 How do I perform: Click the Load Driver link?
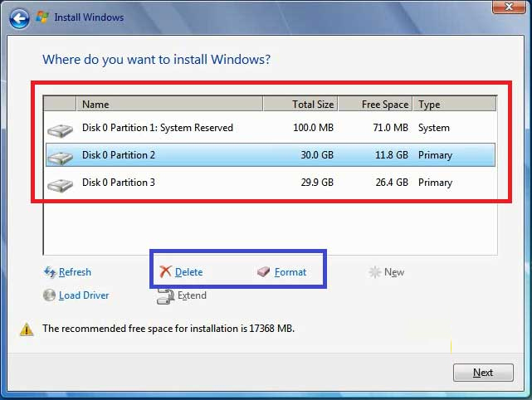coord(84,295)
